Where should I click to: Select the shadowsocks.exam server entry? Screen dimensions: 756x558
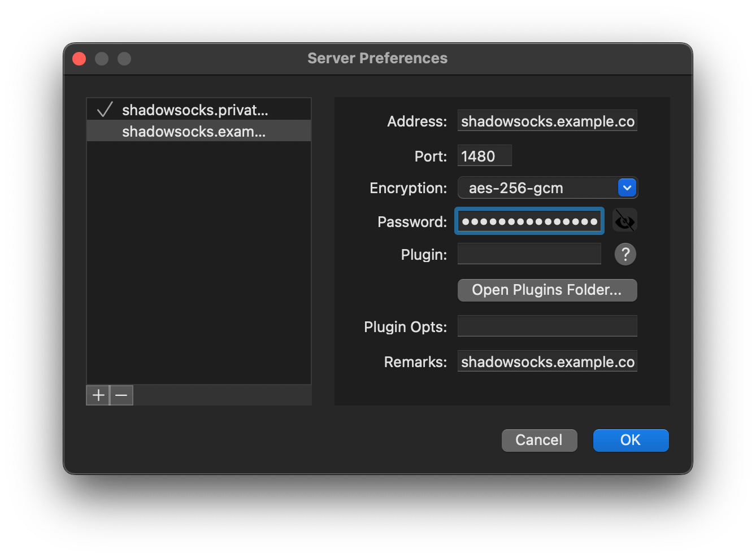[x=193, y=131]
